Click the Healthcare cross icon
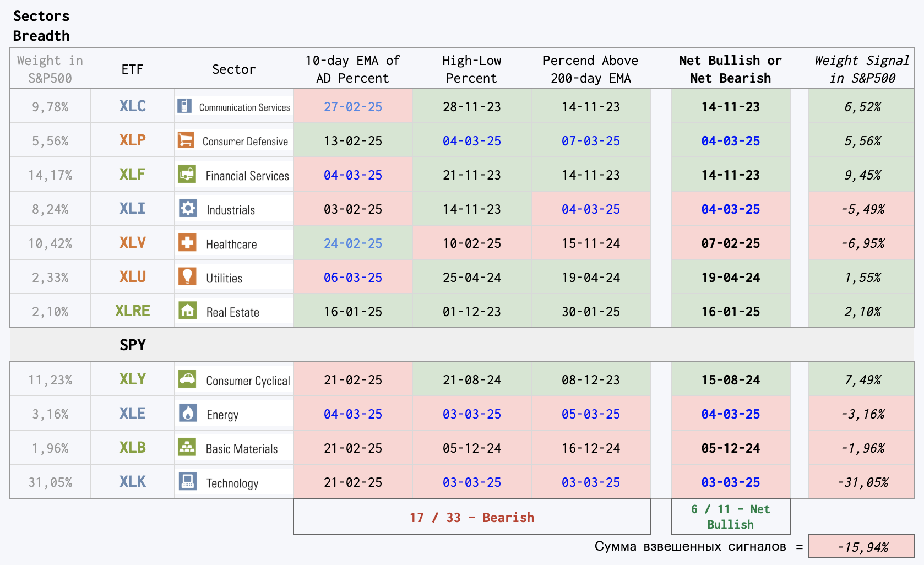This screenshot has height=565, width=924. point(187,242)
